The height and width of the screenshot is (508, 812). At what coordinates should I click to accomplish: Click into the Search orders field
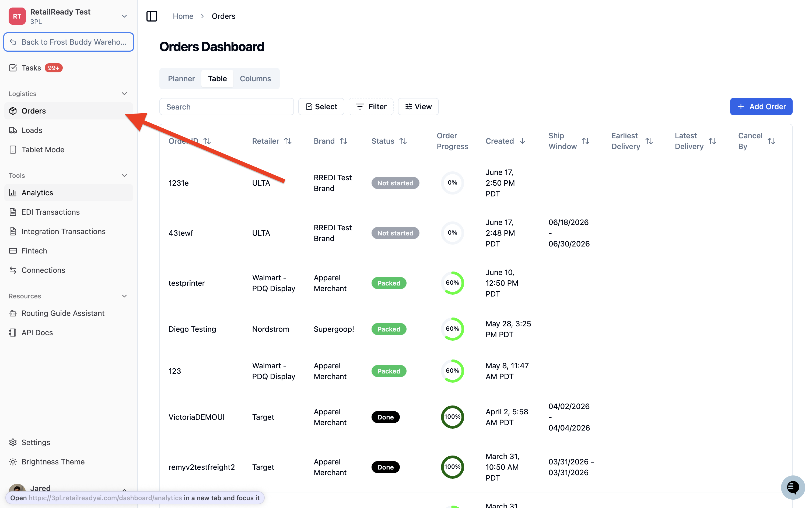point(226,107)
